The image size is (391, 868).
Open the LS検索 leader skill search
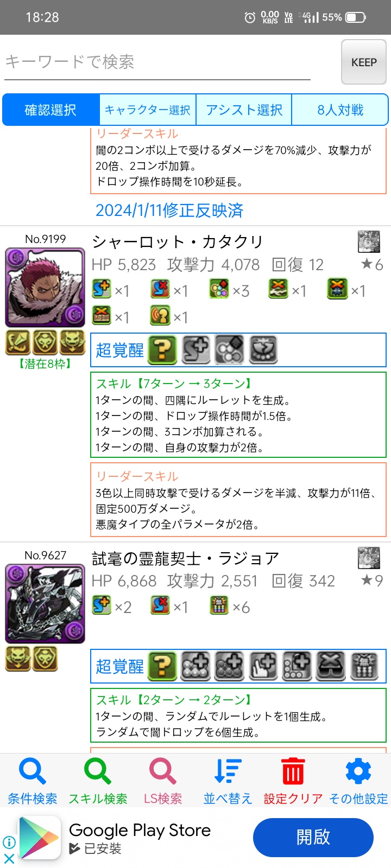click(x=163, y=781)
